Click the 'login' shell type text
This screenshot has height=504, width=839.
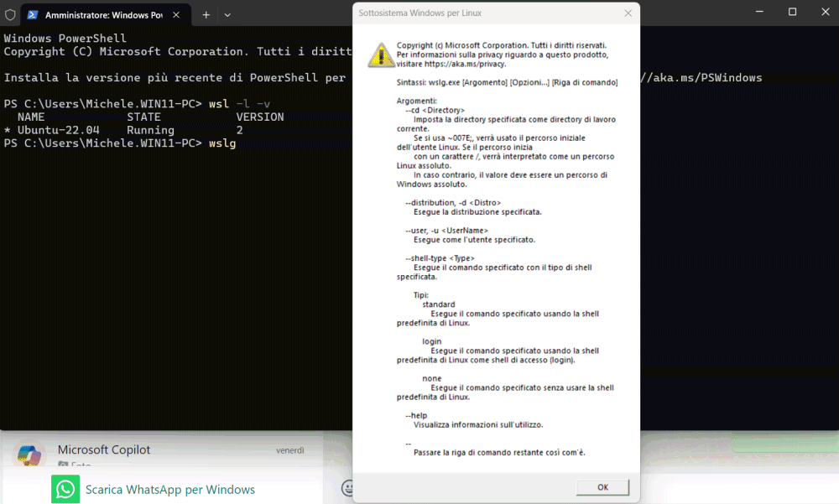pyautogui.click(x=432, y=341)
